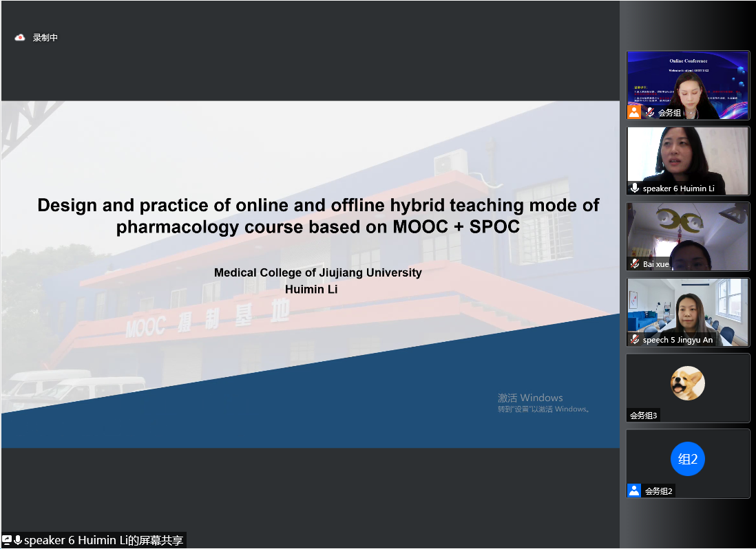
Task: Select the Bai xue video thumbnail
Action: click(688, 237)
